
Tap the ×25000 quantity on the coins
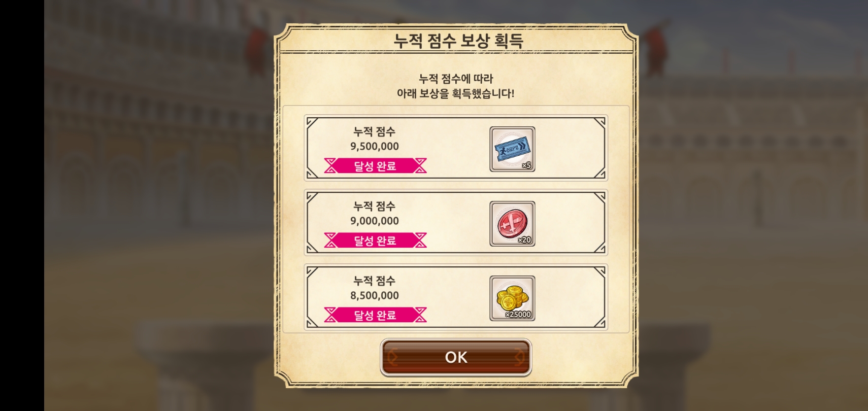[518, 315]
